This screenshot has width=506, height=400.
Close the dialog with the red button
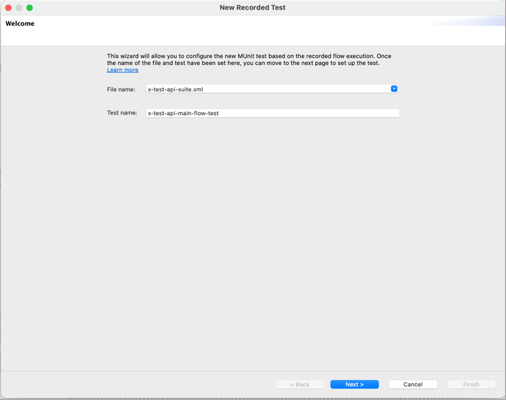pyautogui.click(x=8, y=8)
